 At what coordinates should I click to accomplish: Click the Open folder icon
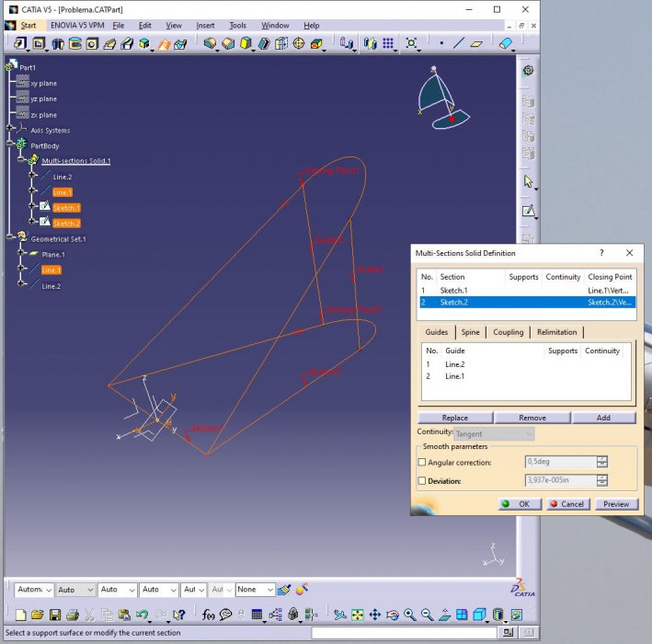pos(38,615)
